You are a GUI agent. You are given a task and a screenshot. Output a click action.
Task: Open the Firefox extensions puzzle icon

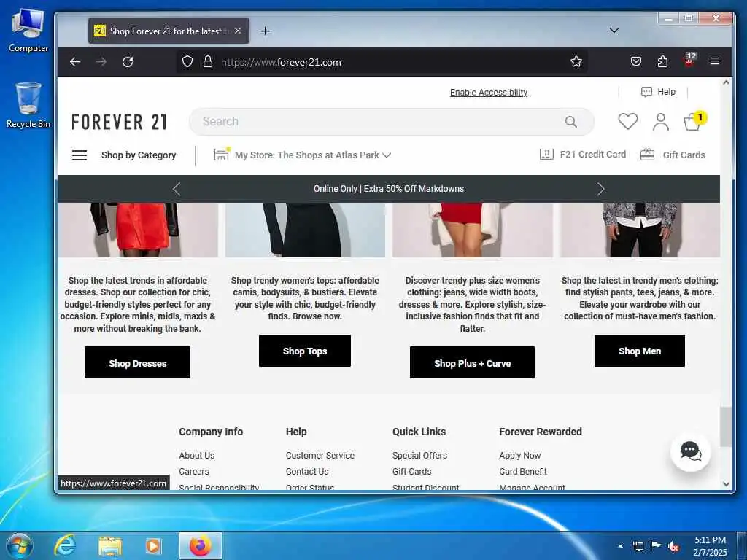pos(662,61)
